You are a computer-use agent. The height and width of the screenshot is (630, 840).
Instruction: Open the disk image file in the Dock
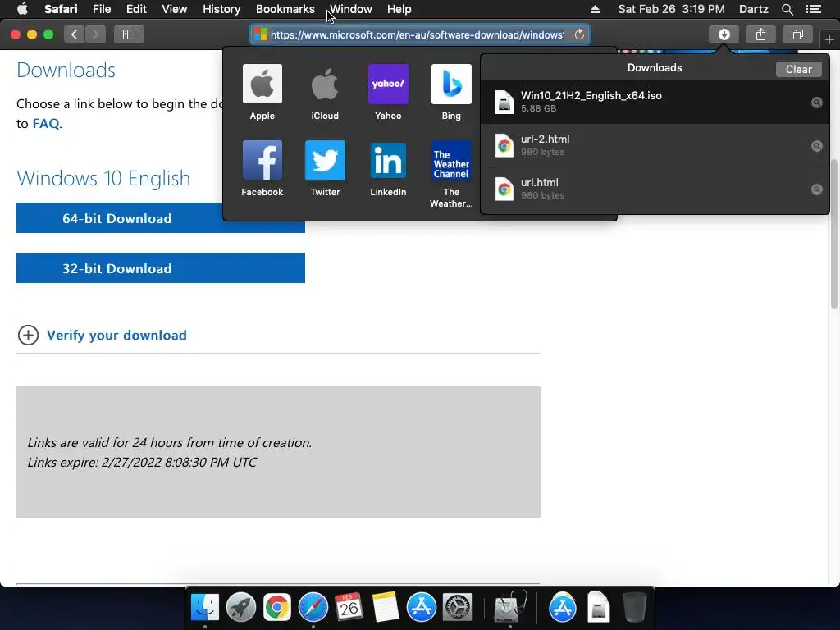pyautogui.click(x=598, y=607)
